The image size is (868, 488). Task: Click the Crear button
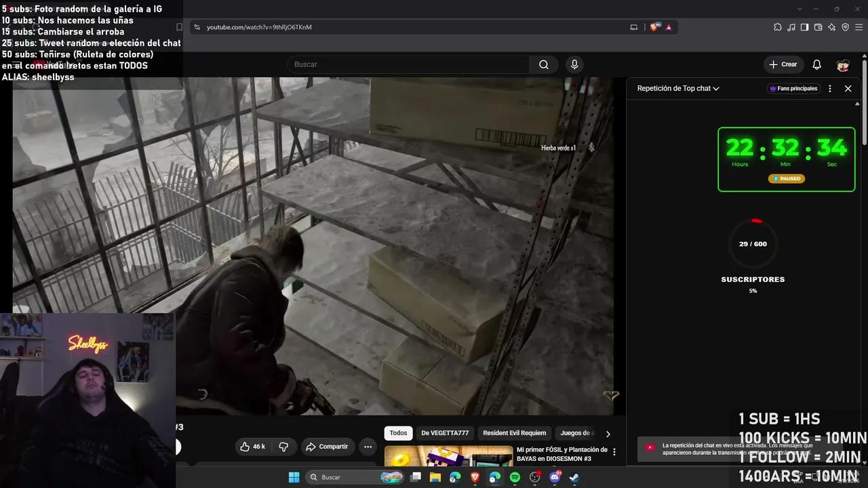[783, 64]
